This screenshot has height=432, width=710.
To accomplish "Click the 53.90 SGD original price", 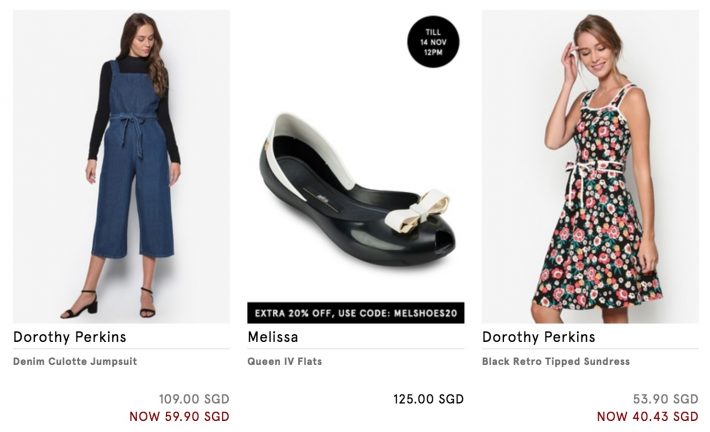I will [665, 399].
